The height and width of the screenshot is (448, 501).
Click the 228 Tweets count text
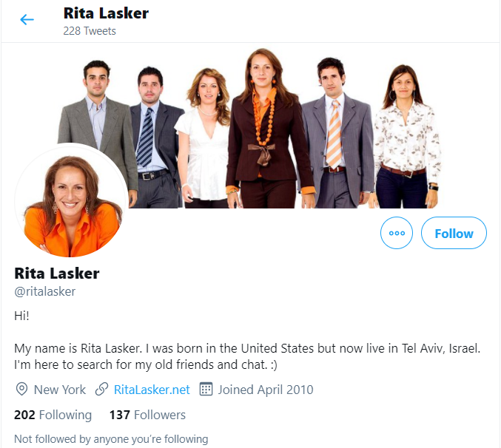[x=90, y=31]
